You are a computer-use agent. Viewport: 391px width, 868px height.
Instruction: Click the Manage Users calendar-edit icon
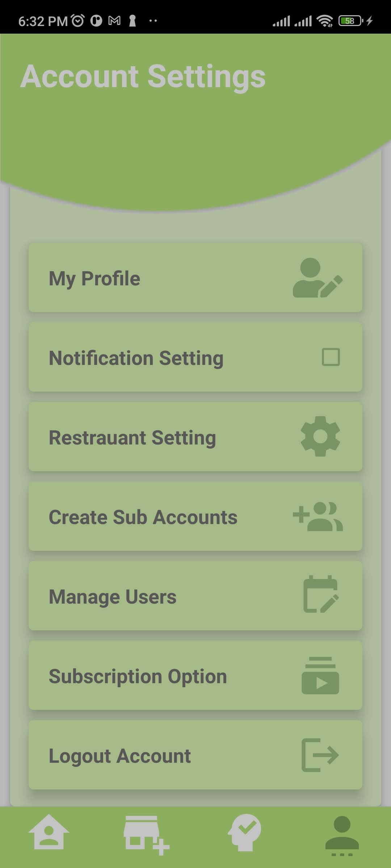[x=320, y=594]
